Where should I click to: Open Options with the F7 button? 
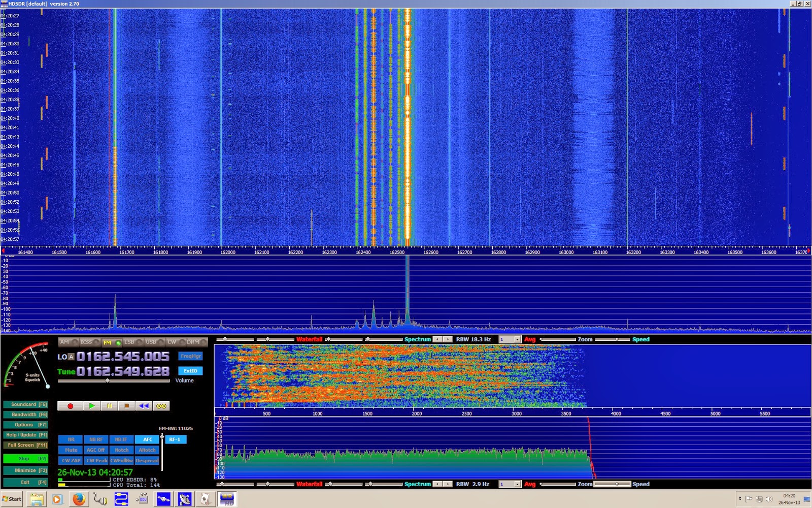pos(25,424)
